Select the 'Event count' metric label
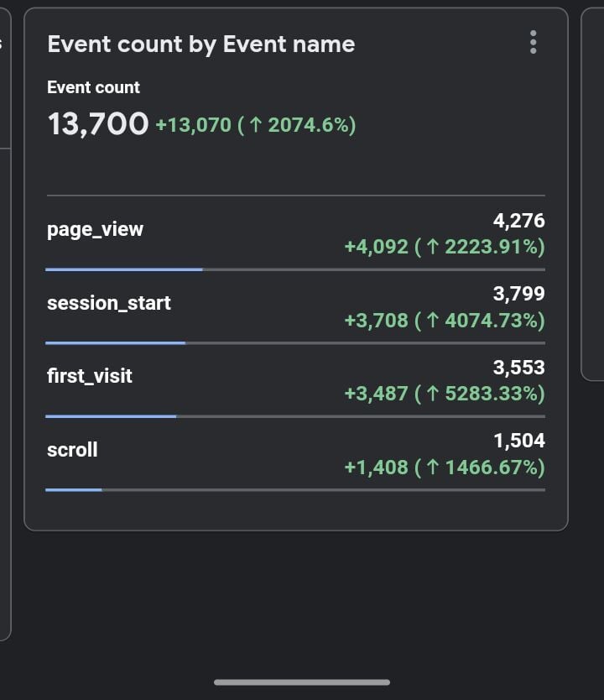 coord(93,87)
